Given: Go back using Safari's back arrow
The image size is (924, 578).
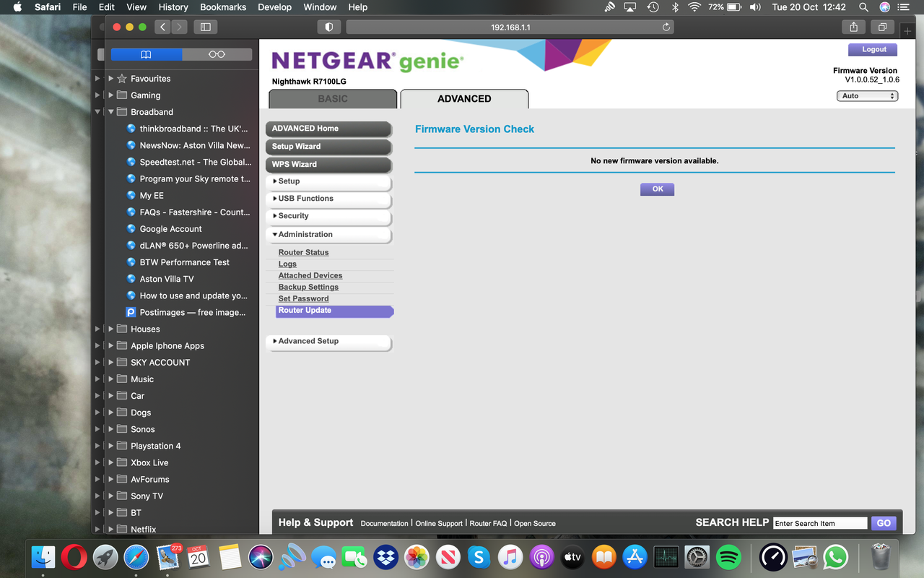Looking at the screenshot, I should coord(162,27).
